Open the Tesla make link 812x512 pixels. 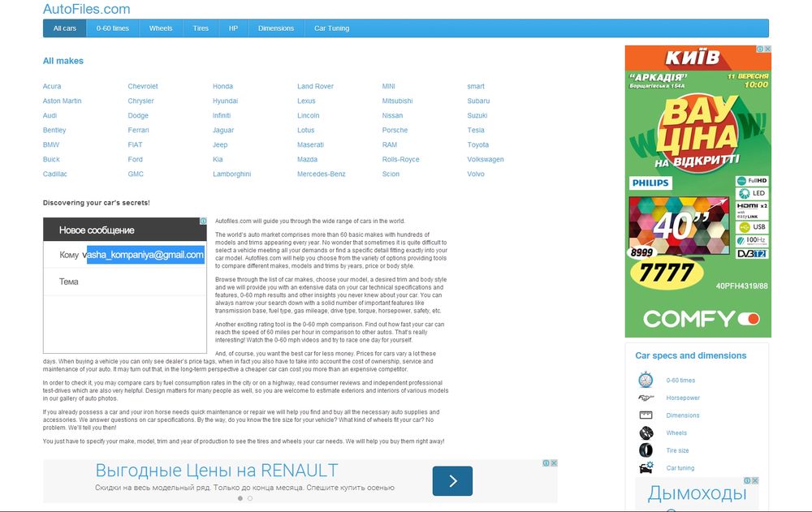476,131
